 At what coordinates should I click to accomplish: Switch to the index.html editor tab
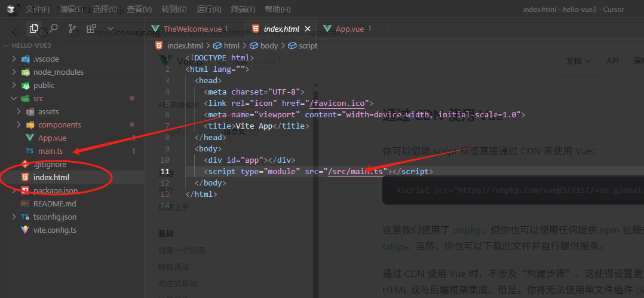pos(281,29)
